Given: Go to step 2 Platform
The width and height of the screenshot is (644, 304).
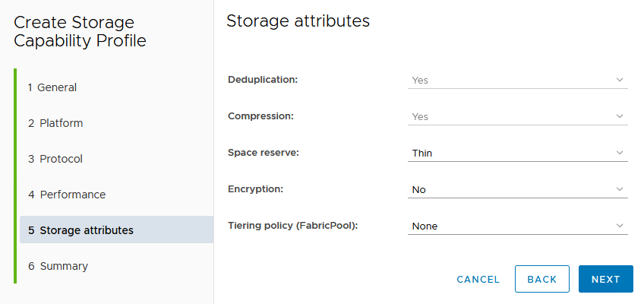Looking at the screenshot, I should pos(55,123).
